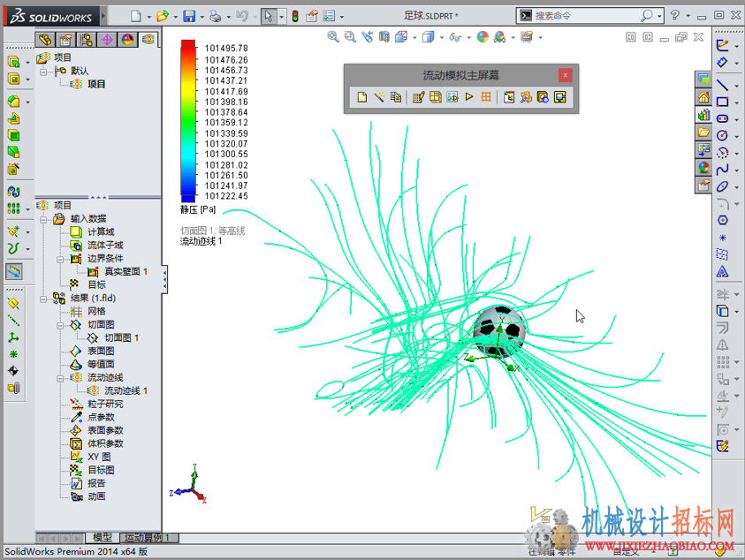Open the search box dropdown arrow
745x560 pixels.
pyautogui.click(x=659, y=16)
